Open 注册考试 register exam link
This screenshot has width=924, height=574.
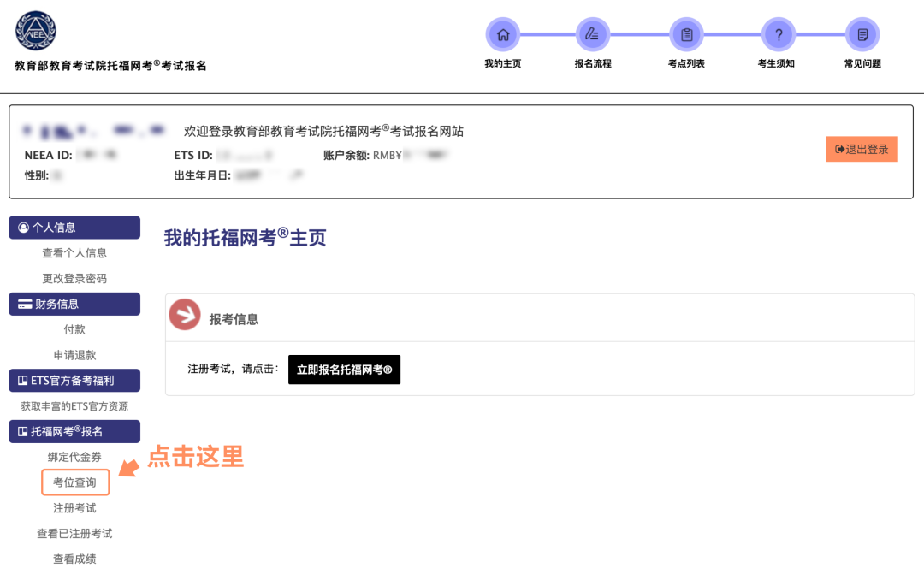tap(74, 508)
